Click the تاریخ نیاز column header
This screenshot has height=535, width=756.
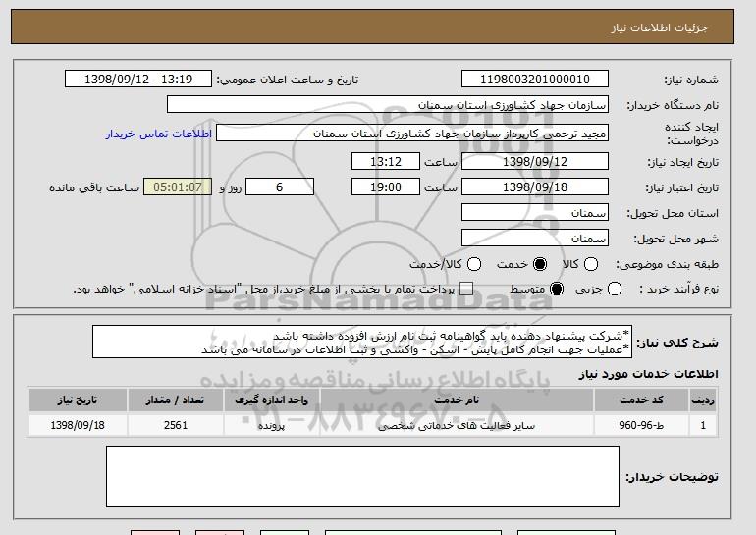pos(78,401)
